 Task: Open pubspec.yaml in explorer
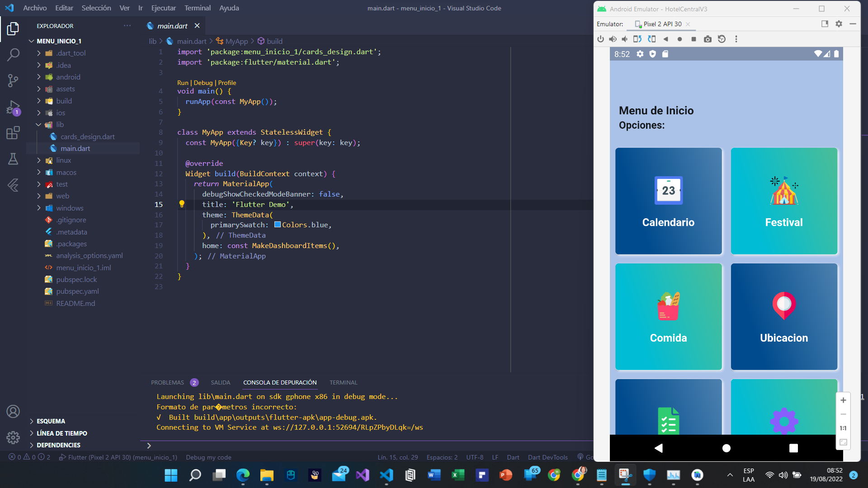point(78,291)
